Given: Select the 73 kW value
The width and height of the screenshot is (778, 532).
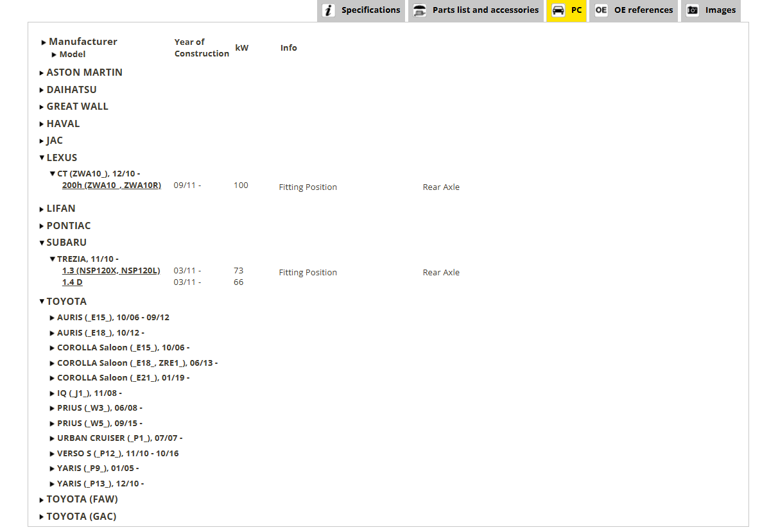Looking at the screenshot, I should click(239, 271).
